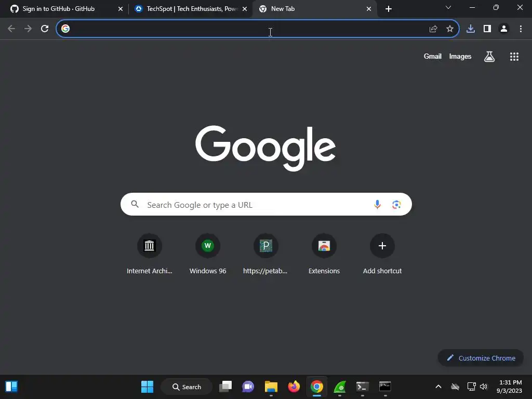Reload the current page
Screen dimensions: 532x399
[45, 29]
